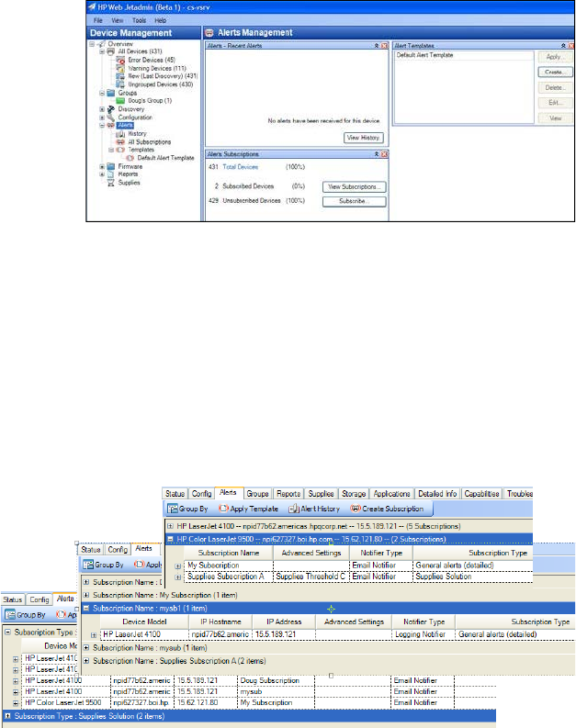Switch to the Storage tab
This screenshot has width=576, height=728.
tap(354, 494)
